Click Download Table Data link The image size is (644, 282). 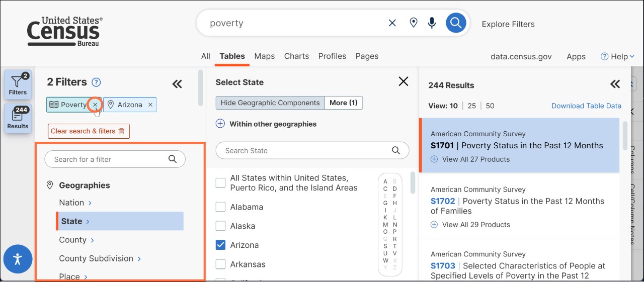click(x=586, y=106)
